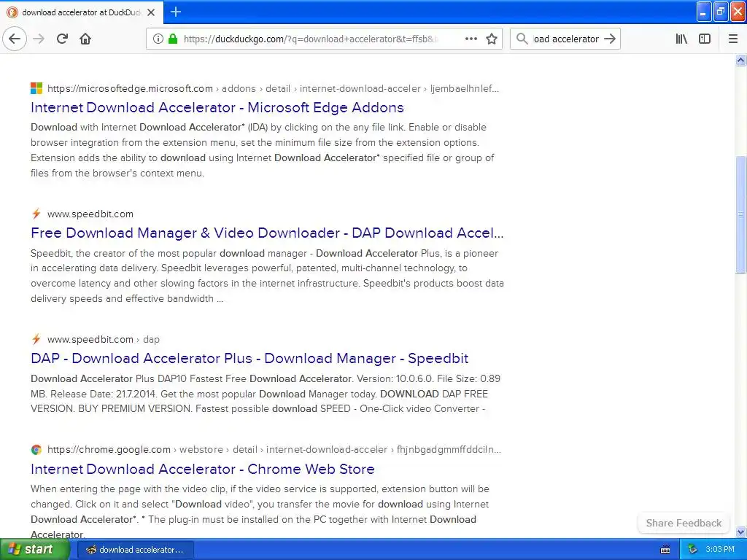Open Internet Download Accelerator - Microsoft Edge Addons
Screen dimensions: 747x560
217,108
